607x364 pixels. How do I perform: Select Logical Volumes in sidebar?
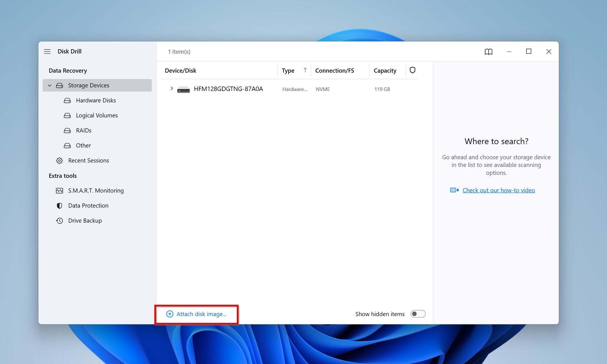97,115
